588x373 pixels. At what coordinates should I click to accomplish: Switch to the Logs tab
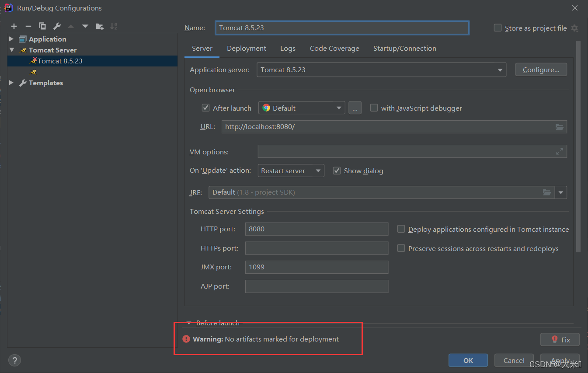coord(288,49)
